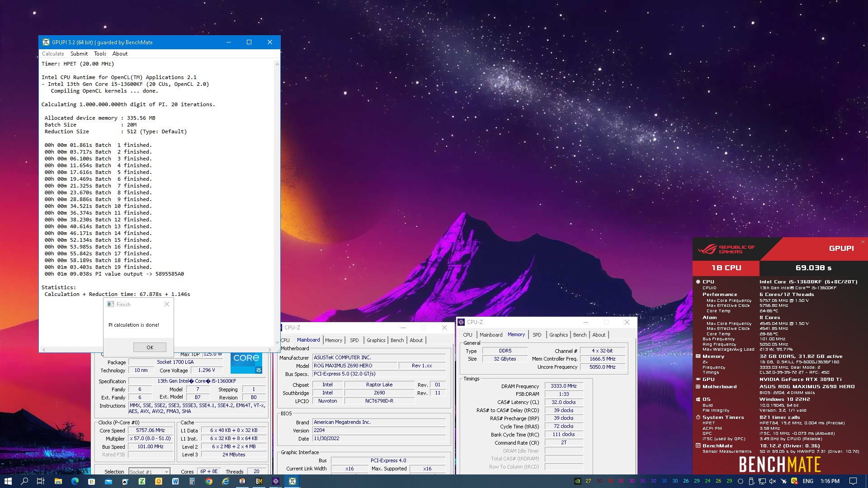Open Internet Explorer from the taskbar
The image size is (868, 488).
(x=225, y=481)
